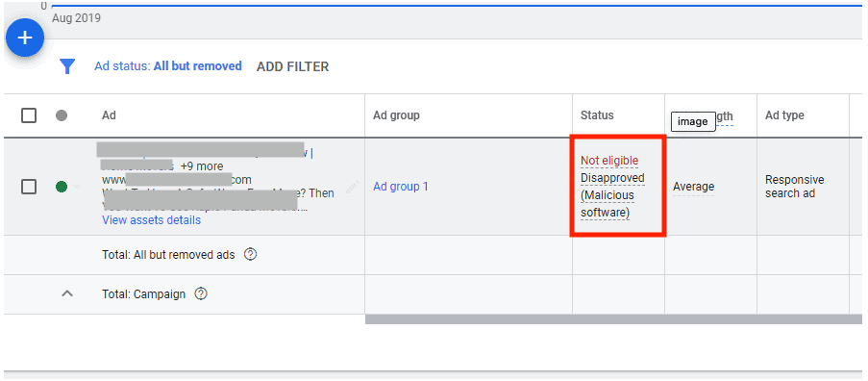
Task: Tick the select-all checkbox in table header
Action: 29,115
